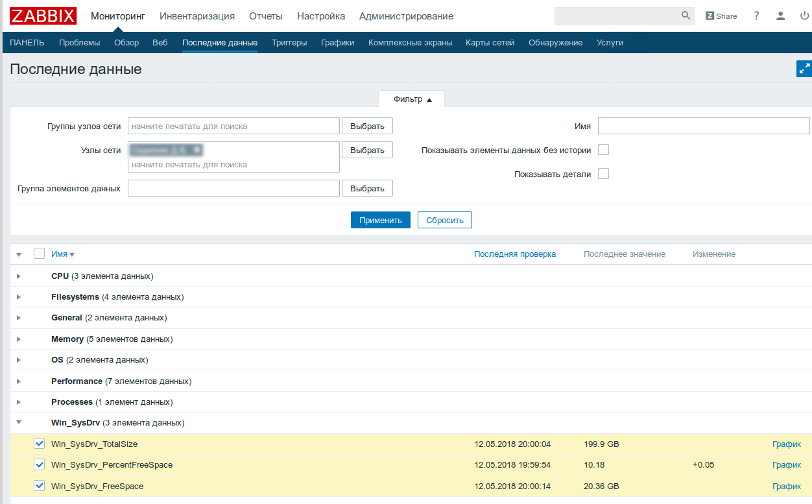Toggle the select-all items checkbox
812x504 pixels.
click(x=39, y=254)
